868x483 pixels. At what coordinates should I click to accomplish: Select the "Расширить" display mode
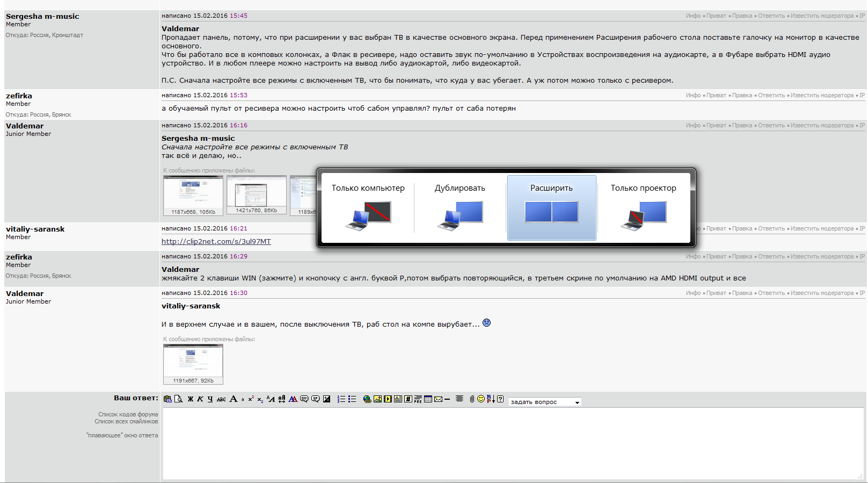click(x=552, y=207)
